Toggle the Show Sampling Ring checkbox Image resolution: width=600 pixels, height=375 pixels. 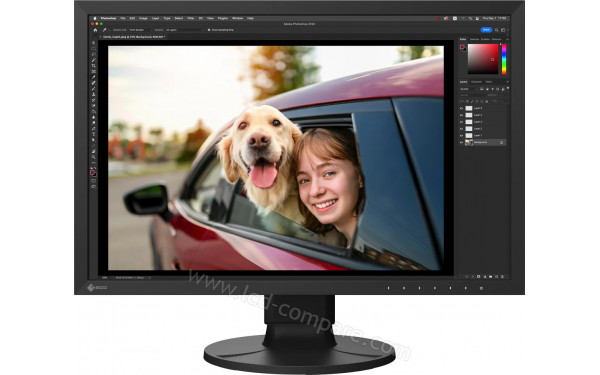209,30
